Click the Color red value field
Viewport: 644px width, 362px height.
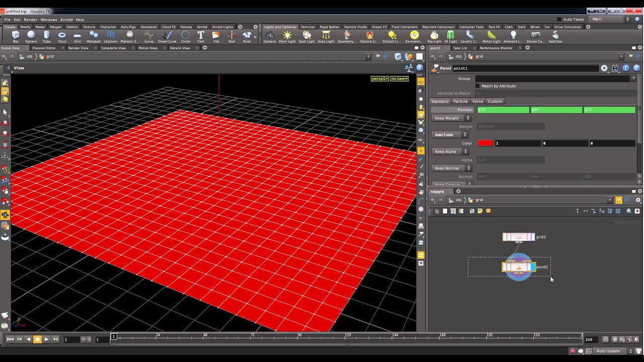[518, 143]
